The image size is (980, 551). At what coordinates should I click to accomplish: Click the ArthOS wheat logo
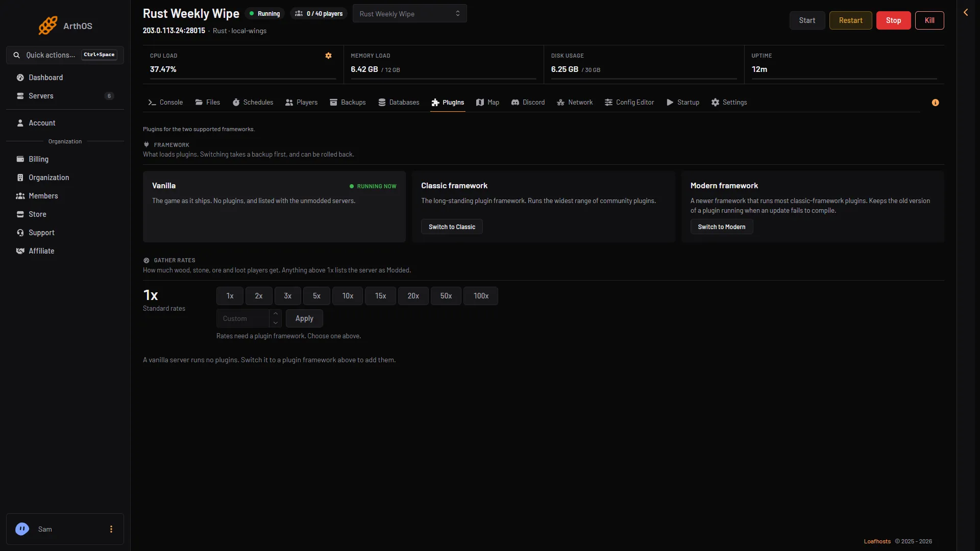pyautogui.click(x=48, y=26)
